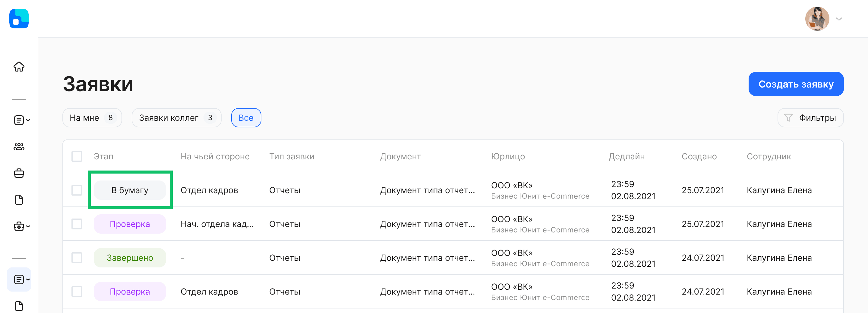The height and width of the screenshot is (313, 868).
Task: Expand chevron next to highlighted list icon
Action: [28, 279]
